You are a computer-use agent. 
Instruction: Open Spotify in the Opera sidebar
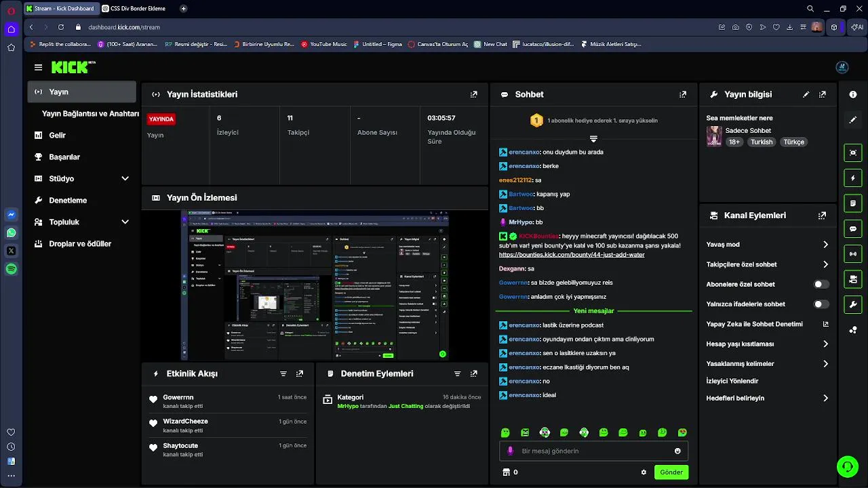(11, 269)
